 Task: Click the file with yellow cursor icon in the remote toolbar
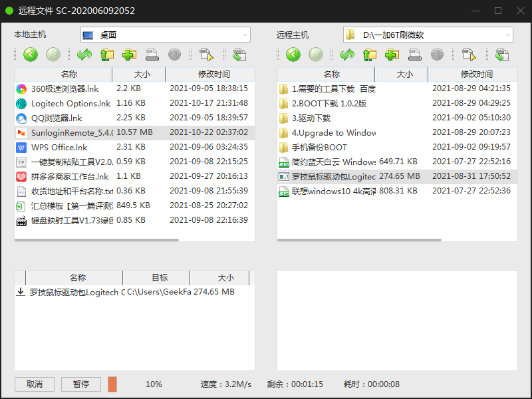coord(469,55)
